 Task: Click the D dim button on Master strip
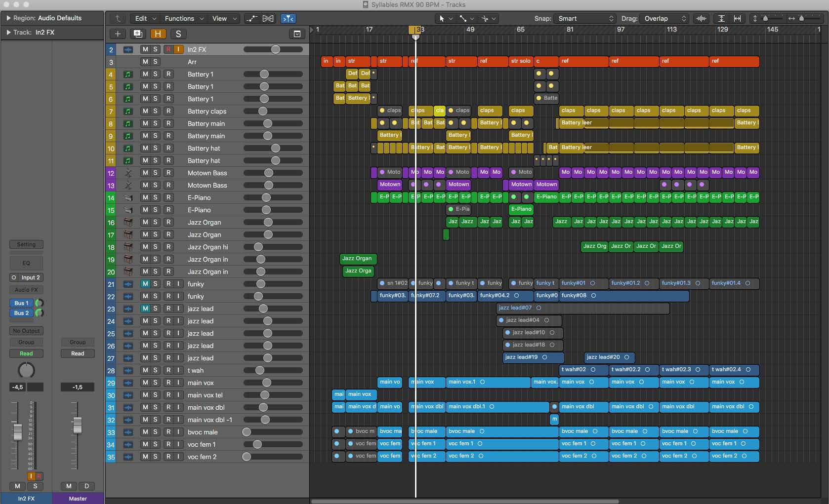(86, 486)
